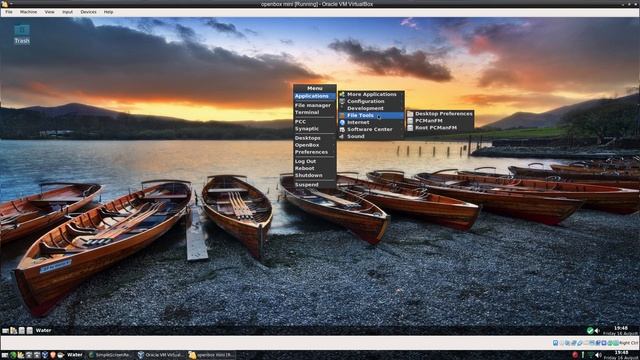Click the first icon in guest bottom panel
Screen dimensions: 640x360
point(5,331)
